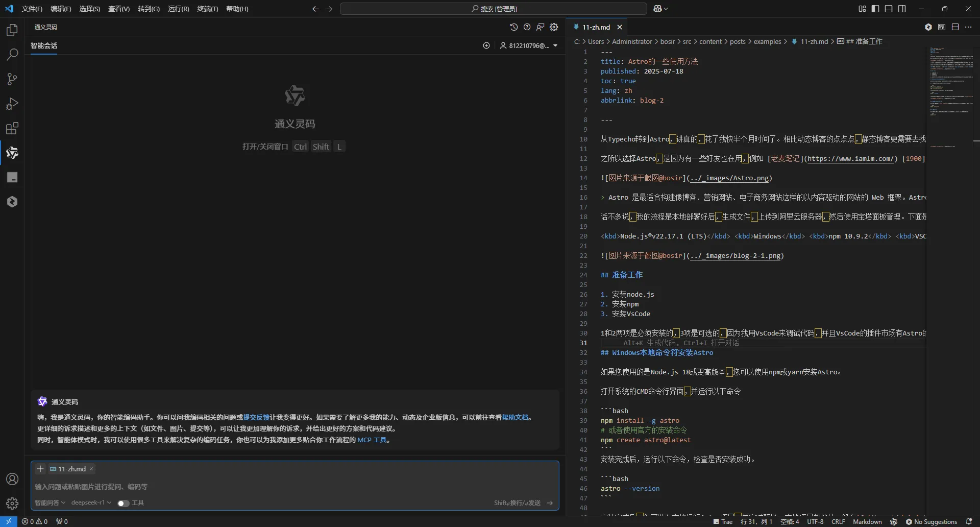The image size is (980, 527).
Task: Open the Manage gear in the activity bar
Action: point(12,504)
